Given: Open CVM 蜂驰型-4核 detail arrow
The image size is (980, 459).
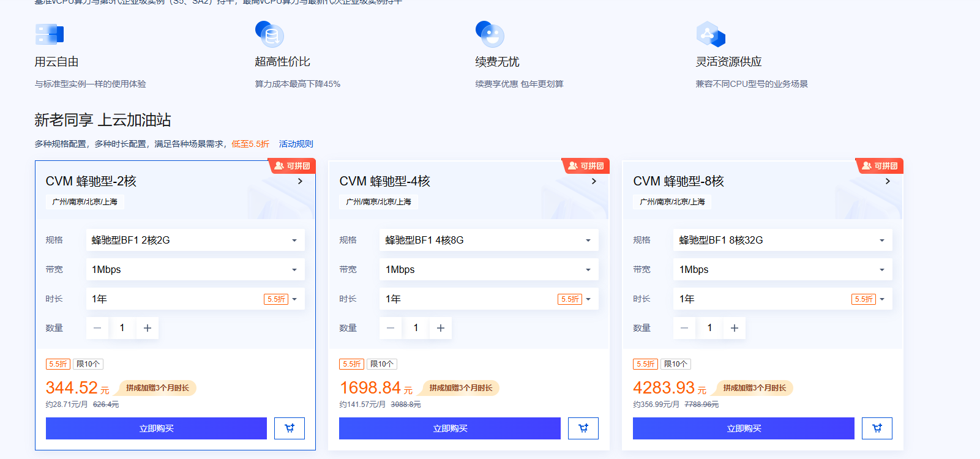Looking at the screenshot, I should point(594,181).
